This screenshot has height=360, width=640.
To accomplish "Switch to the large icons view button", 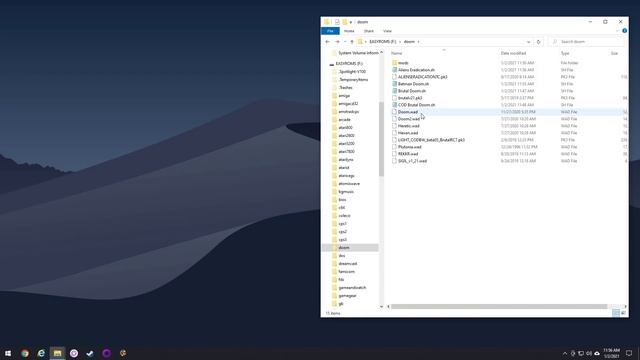I will coord(623,313).
